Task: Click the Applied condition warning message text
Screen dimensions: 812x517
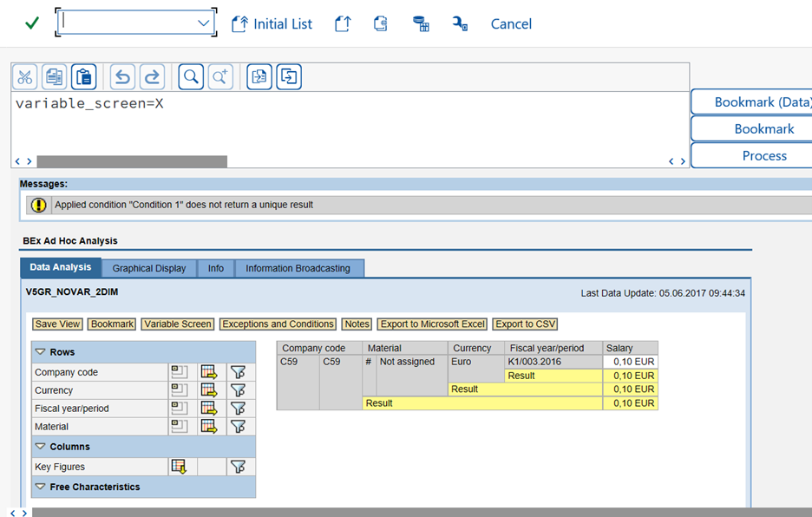Action: click(184, 205)
